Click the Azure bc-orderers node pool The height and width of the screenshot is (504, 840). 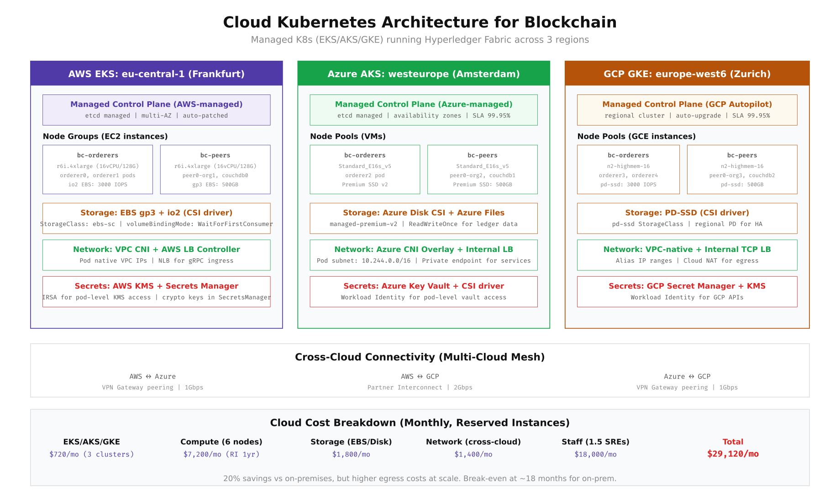364,169
